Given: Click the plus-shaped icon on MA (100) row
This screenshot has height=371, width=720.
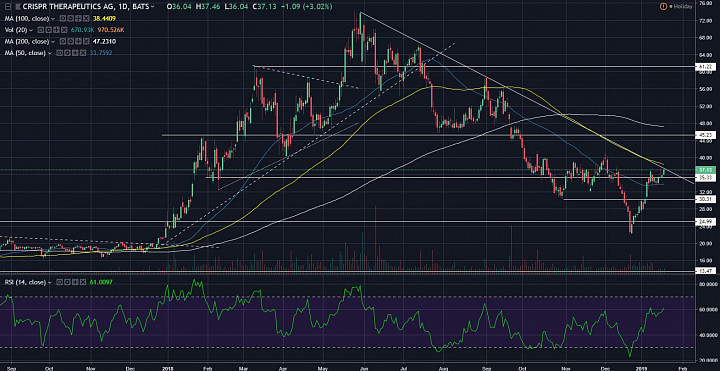Looking at the screenshot, I should [79, 18].
